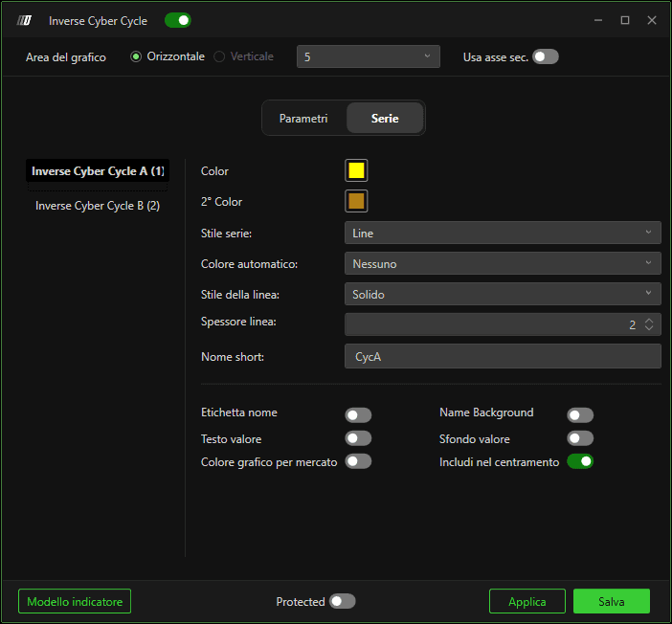Click the app logo icon in title bar
Image resolution: width=672 pixels, height=624 pixels.
click(x=24, y=20)
